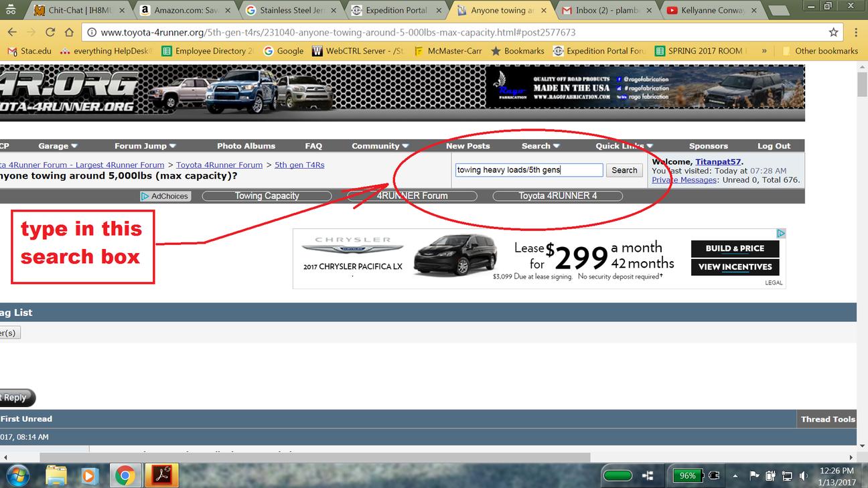Click the Rago Fabrication banner ad

(645, 86)
